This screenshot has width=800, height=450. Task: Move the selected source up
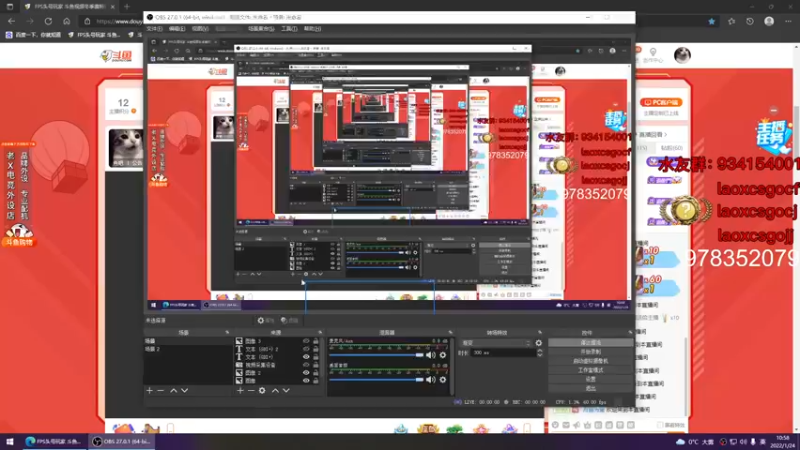pos(275,390)
